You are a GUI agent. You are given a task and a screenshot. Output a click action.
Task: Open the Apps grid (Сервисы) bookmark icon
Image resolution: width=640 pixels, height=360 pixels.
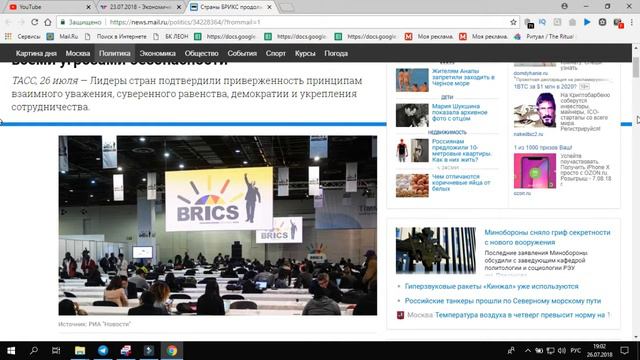point(8,36)
